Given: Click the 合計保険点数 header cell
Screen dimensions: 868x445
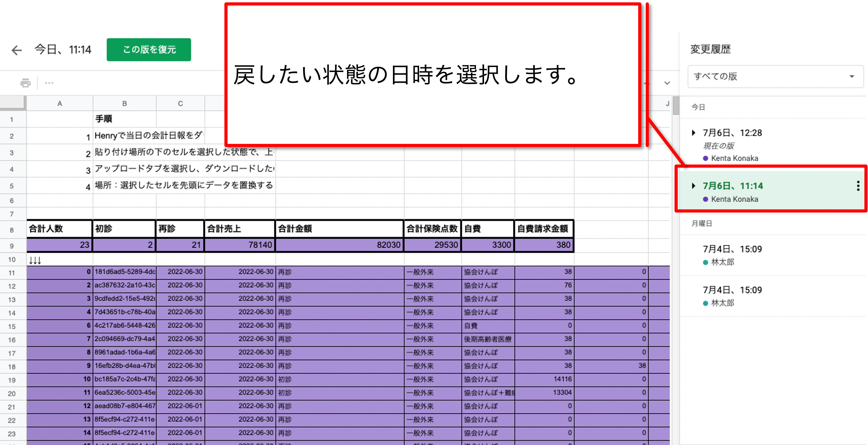Looking at the screenshot, I should (x=433, y=229).
